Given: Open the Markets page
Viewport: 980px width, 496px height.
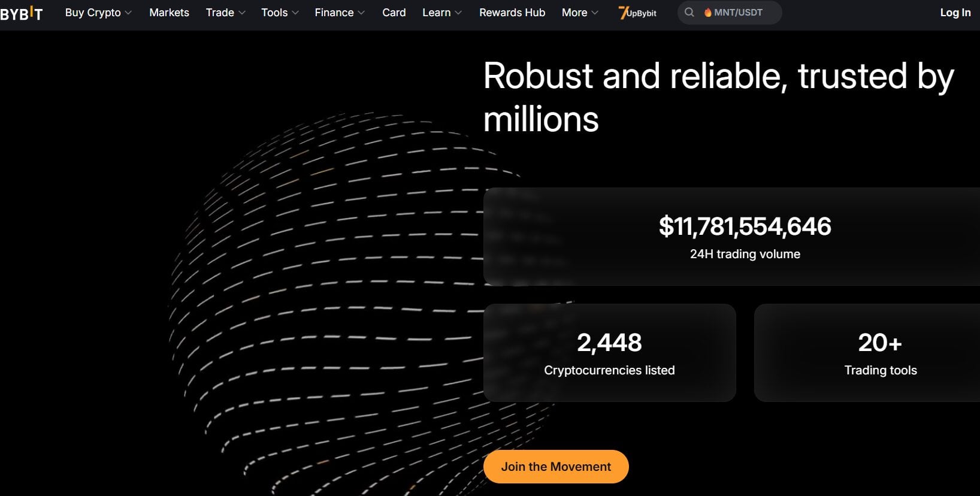Looking at the screenshot, I should point(169,12).
